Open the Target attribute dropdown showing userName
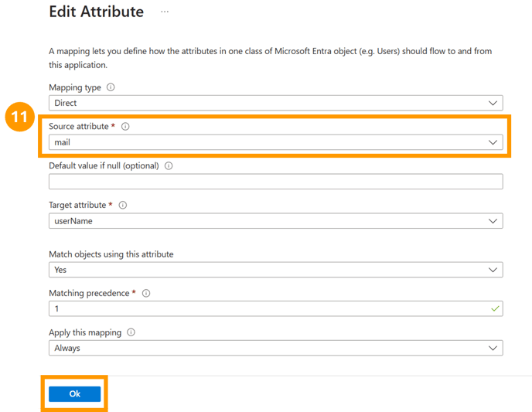532x412 pixels. tap(276, 221)
